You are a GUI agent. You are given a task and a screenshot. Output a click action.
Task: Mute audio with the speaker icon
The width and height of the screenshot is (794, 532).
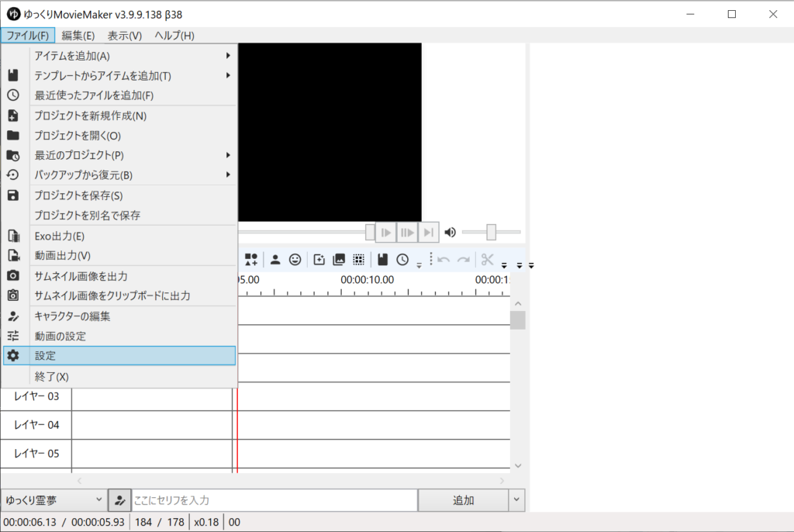[x=451, y=233]
